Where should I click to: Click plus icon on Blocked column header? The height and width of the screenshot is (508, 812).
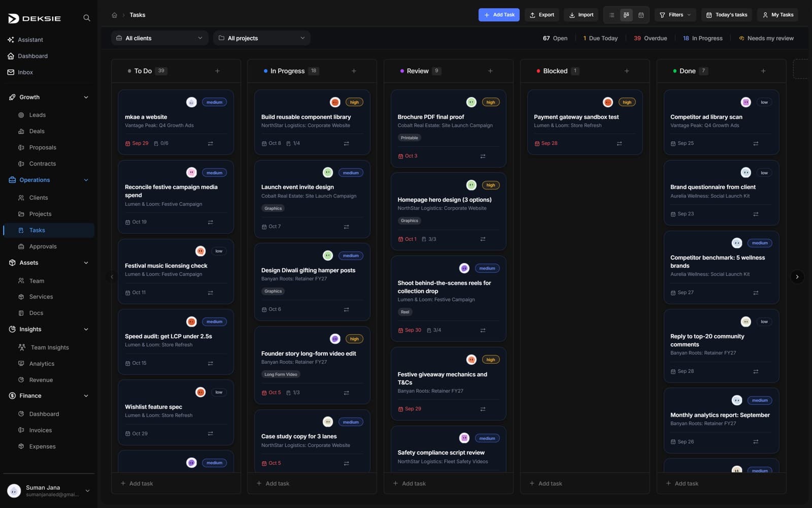point(627,71)
